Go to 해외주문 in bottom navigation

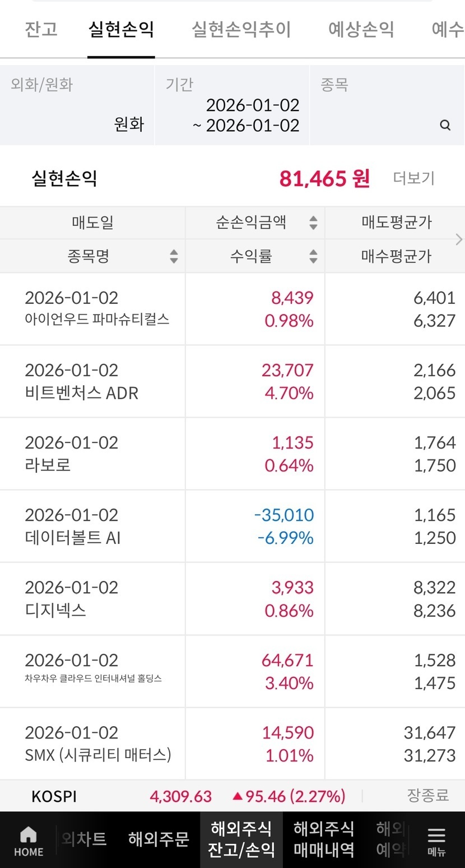coord(159,839)
